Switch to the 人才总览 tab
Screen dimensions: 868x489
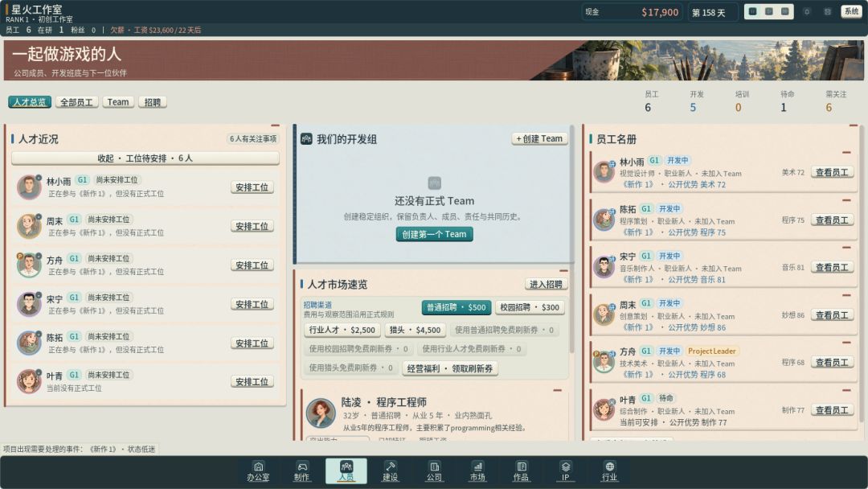[30, 102]
